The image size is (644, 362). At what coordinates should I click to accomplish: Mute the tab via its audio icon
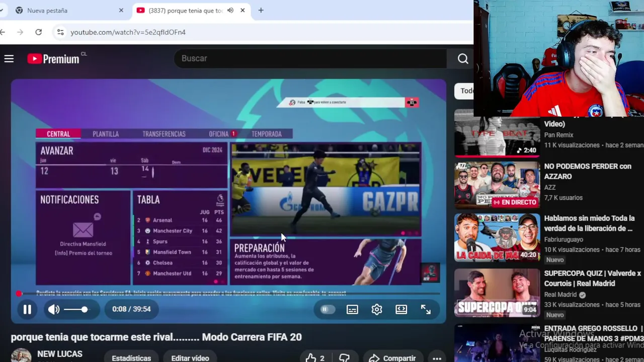[x=230, y=10]
